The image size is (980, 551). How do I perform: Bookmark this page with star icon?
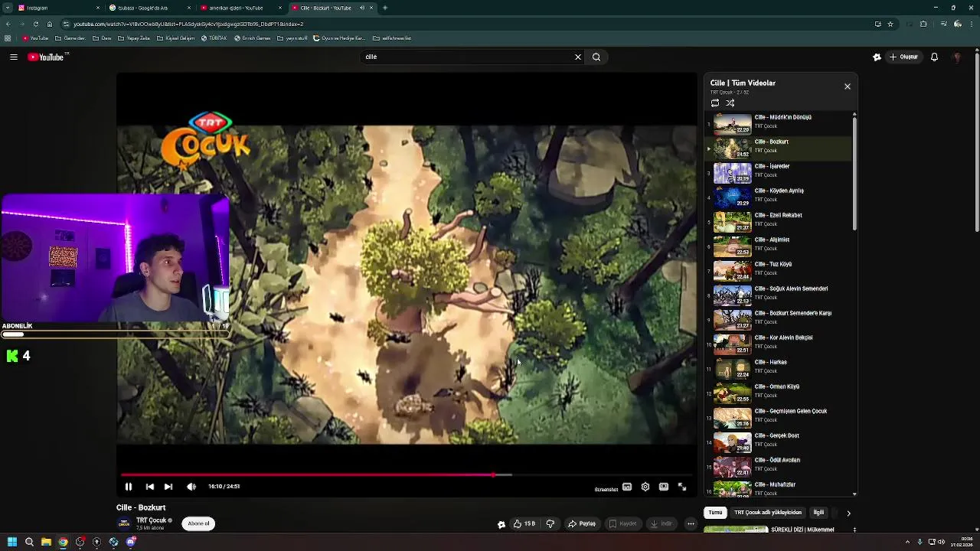tap(890, 24)
